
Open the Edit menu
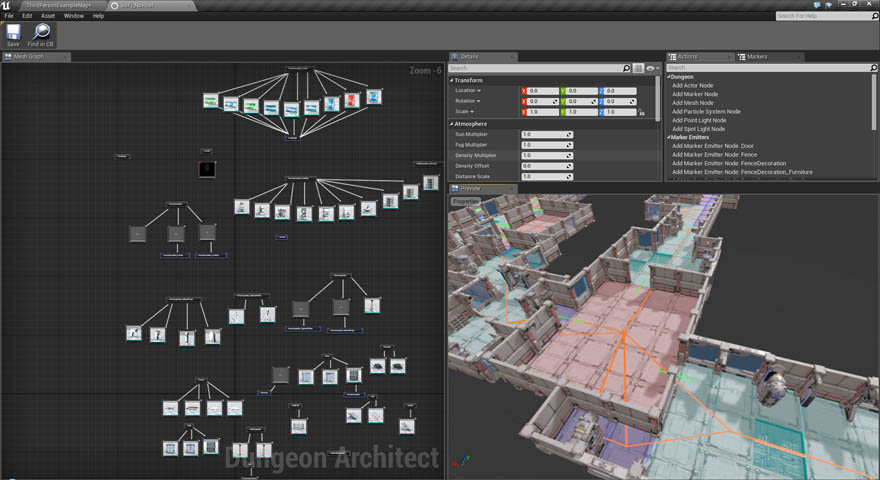coord(27,16)
